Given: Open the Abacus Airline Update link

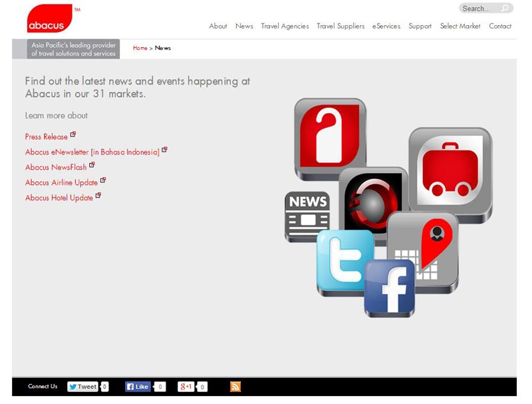Looking at the screenshot, I should [x=61, y=182].
